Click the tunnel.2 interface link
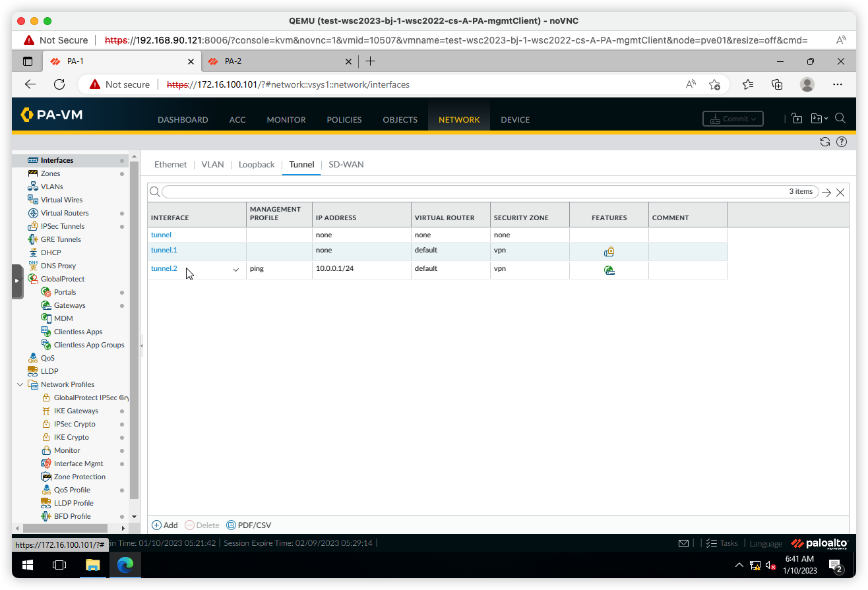 point(164,268)
